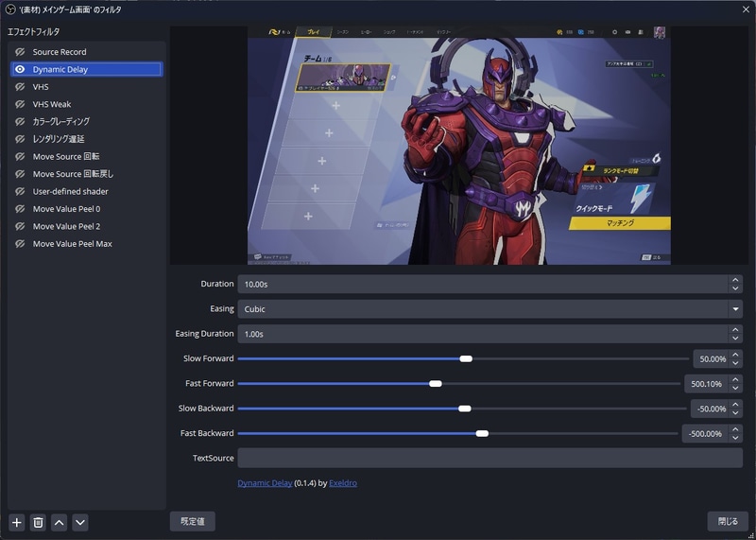The image size is (756, 540).
Task: Decrease Easing Duration with down arrow
Action: [735, 339]
